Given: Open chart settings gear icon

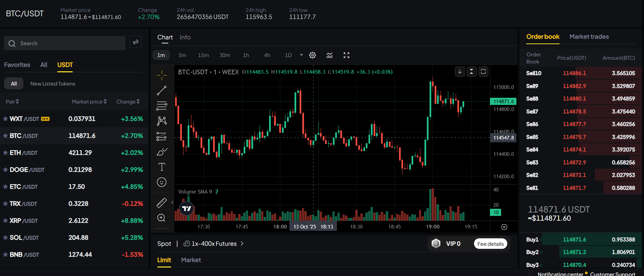Looking at the screenshot, I should click(312, 55).
